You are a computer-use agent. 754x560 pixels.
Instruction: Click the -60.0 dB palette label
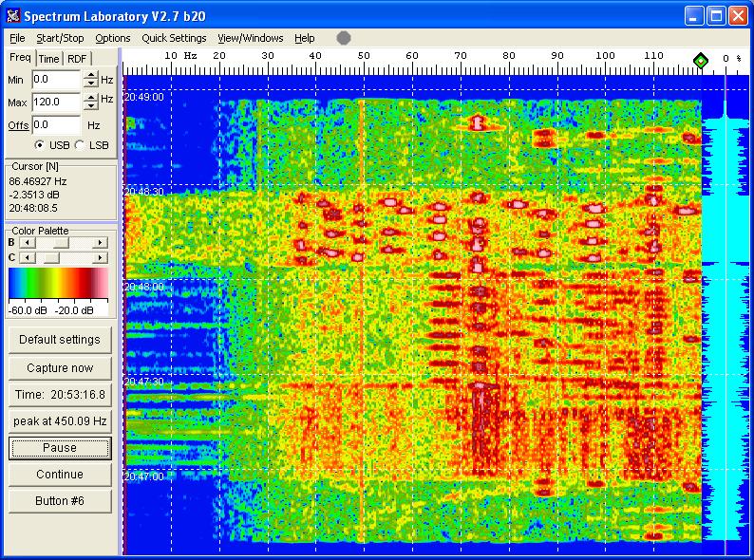tap(28, 310)
